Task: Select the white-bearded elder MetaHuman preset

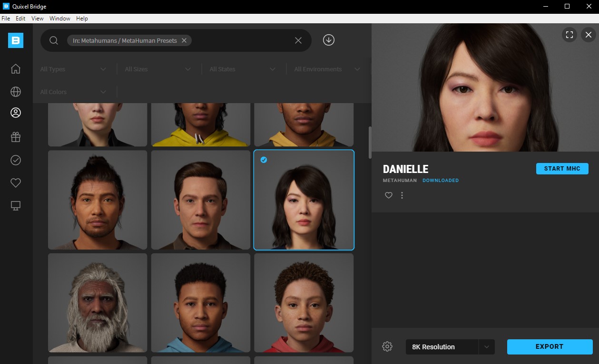Action: point(97,303)
